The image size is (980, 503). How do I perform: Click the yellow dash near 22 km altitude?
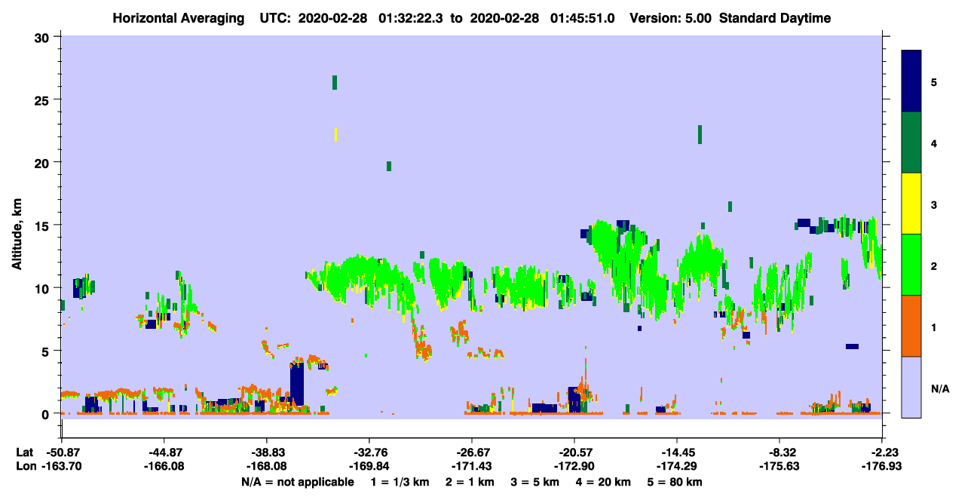335,134
